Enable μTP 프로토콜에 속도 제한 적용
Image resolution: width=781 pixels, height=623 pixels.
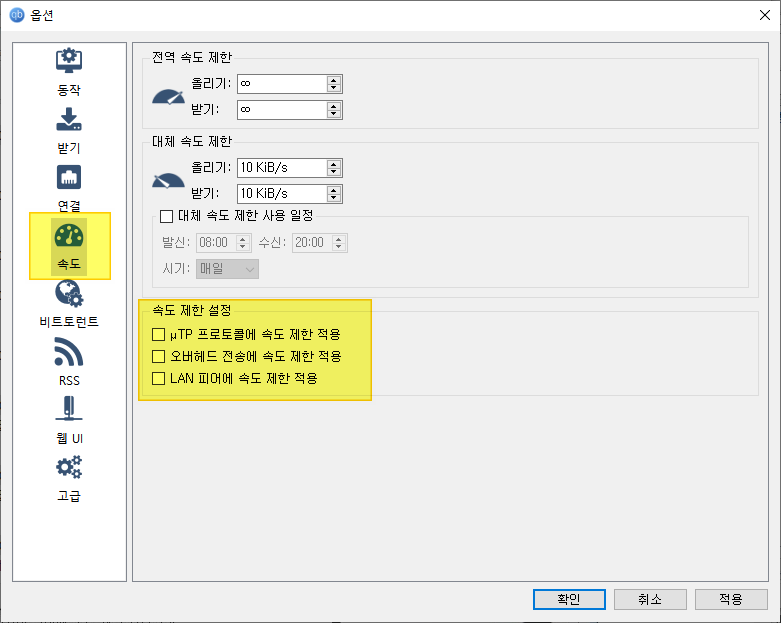pos(158,334)
